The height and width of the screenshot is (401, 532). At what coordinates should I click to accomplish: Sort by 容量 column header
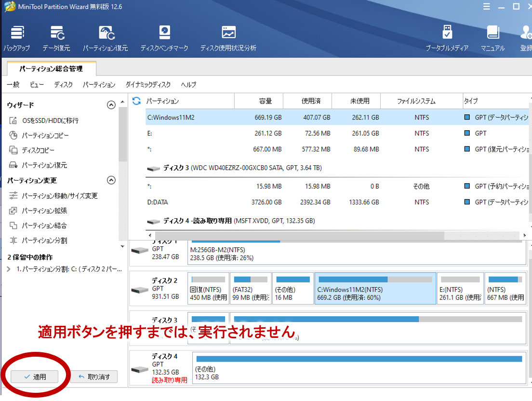pyautogui.click(x=259, y=101)
